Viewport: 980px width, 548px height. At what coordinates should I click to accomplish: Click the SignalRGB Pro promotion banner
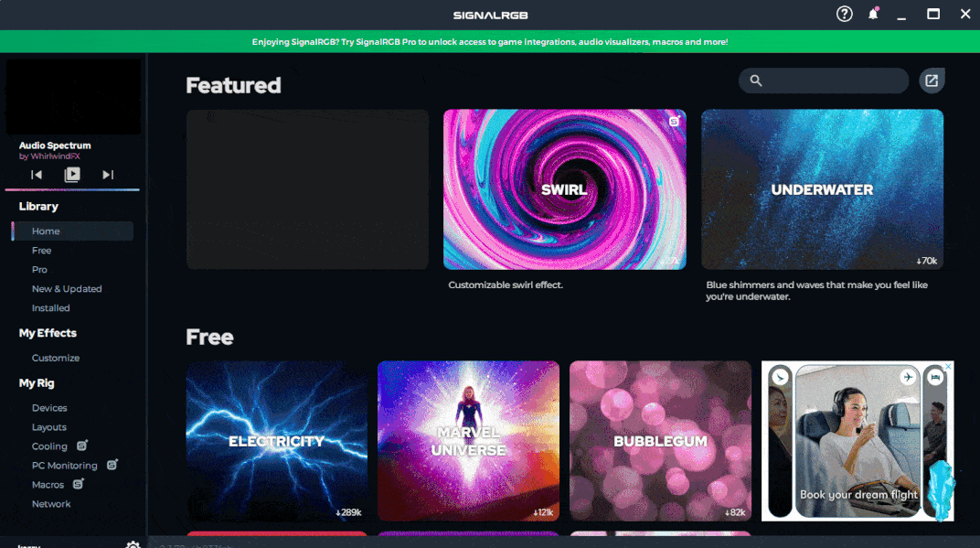tap(490, 42)
